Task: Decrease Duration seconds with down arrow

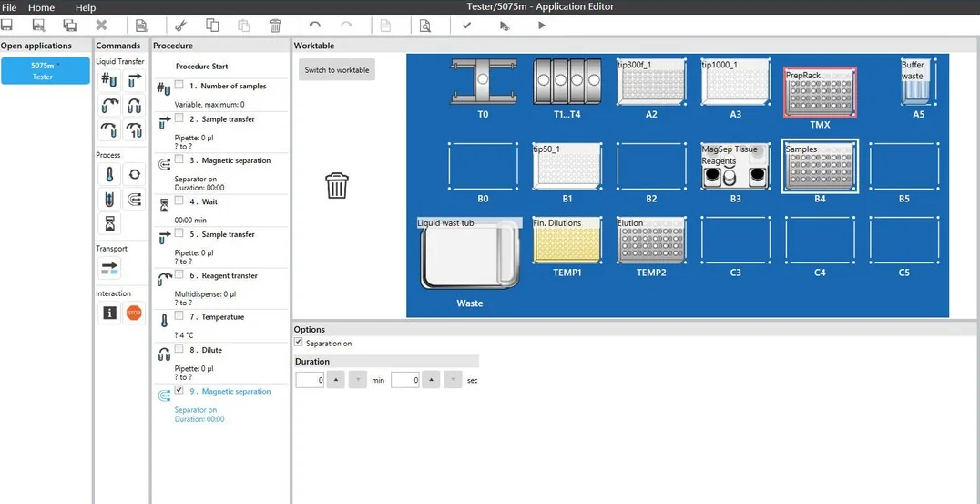Action: point(454,379)
